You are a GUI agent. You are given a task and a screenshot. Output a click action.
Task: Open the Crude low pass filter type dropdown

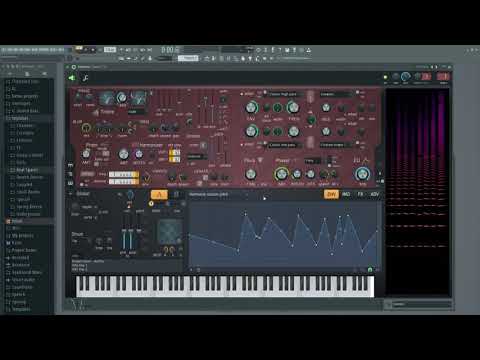(286, 145)
